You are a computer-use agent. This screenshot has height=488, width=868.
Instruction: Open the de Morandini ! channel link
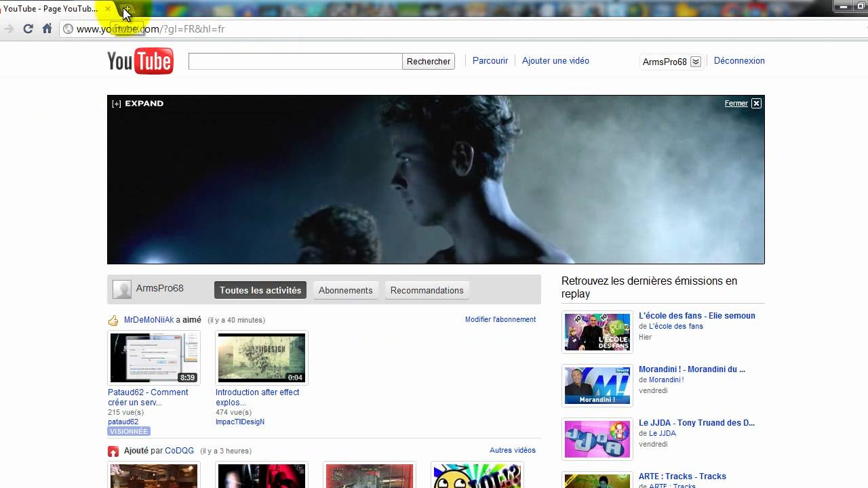pos(666,380)
